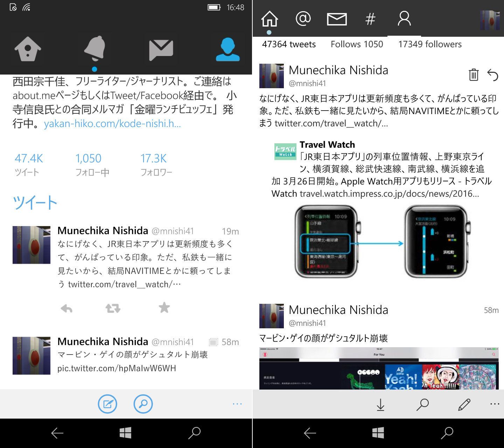Favorite the tweet with star icon

coord(164,308)
